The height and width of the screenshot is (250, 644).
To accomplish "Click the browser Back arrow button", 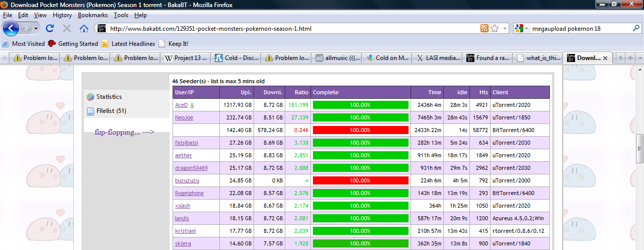I will pos(11,28).
